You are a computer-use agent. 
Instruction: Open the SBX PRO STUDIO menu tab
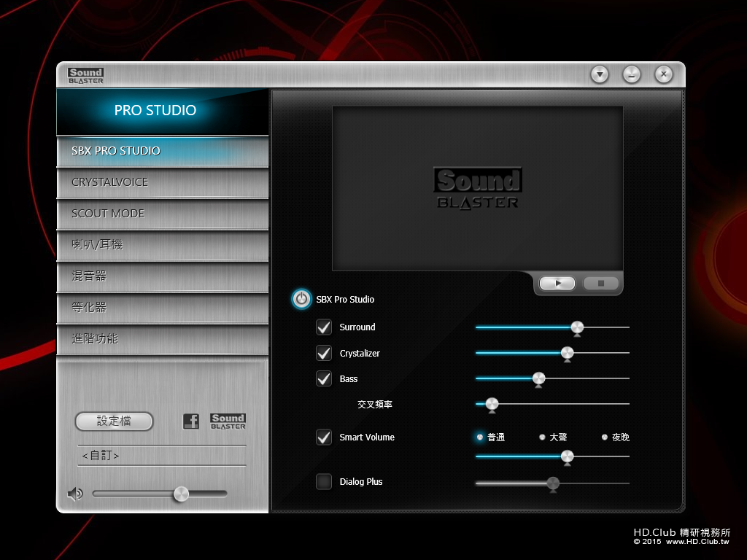coord(163,151)
